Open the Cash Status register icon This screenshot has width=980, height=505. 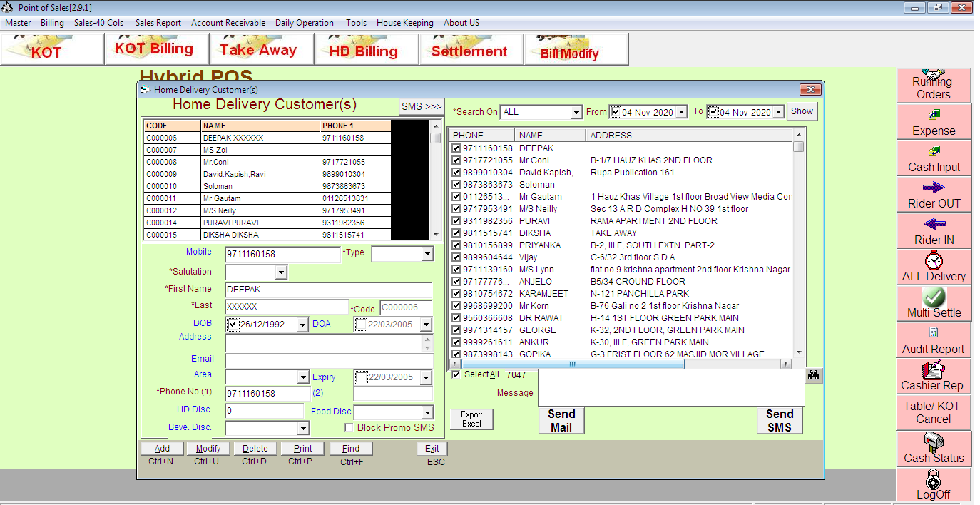(x=933, y=442)
